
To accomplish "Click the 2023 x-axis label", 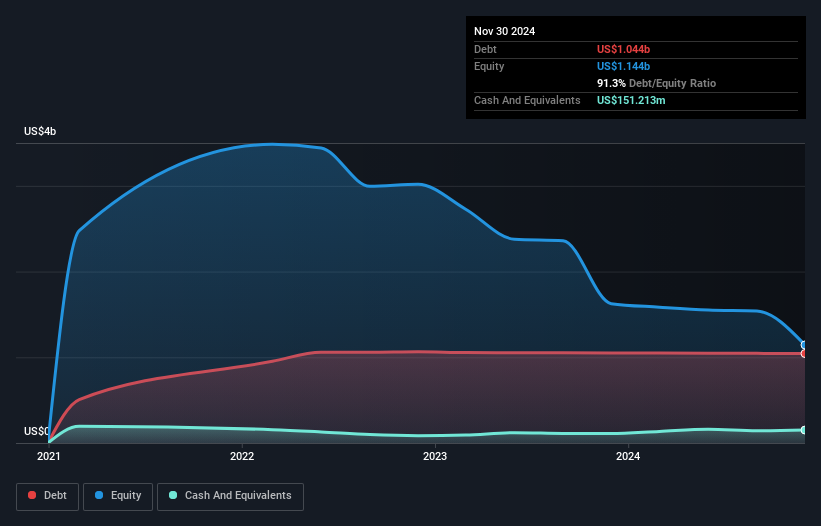I will pos(435,456).
